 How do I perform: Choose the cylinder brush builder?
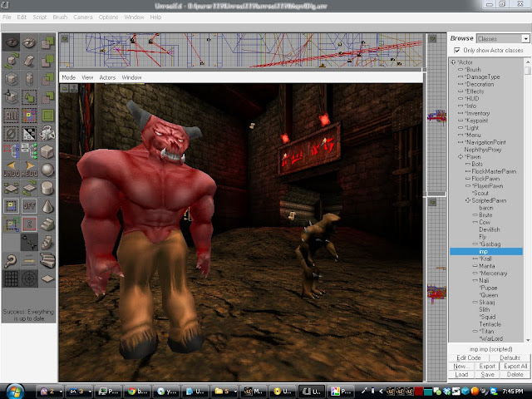pos(47,188)
